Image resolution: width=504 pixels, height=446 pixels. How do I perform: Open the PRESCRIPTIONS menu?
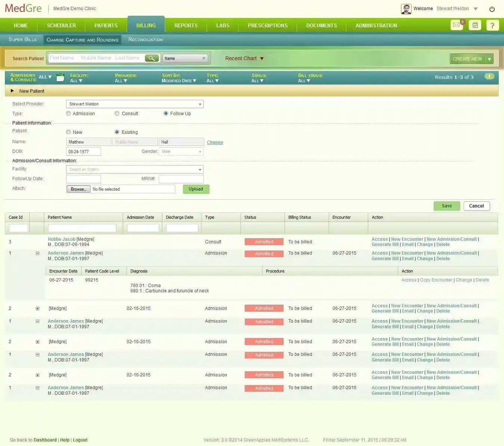(x=268, y=25)
